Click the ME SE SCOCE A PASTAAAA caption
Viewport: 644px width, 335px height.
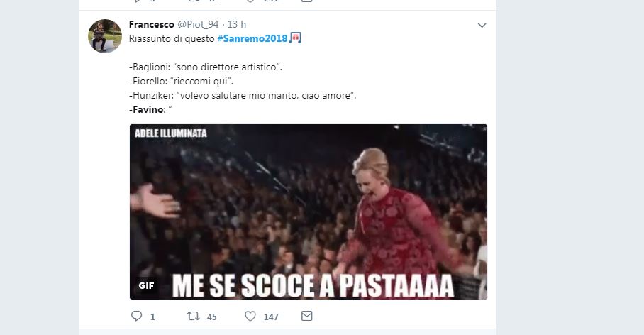pyautogui.click(x=313, y=285)
